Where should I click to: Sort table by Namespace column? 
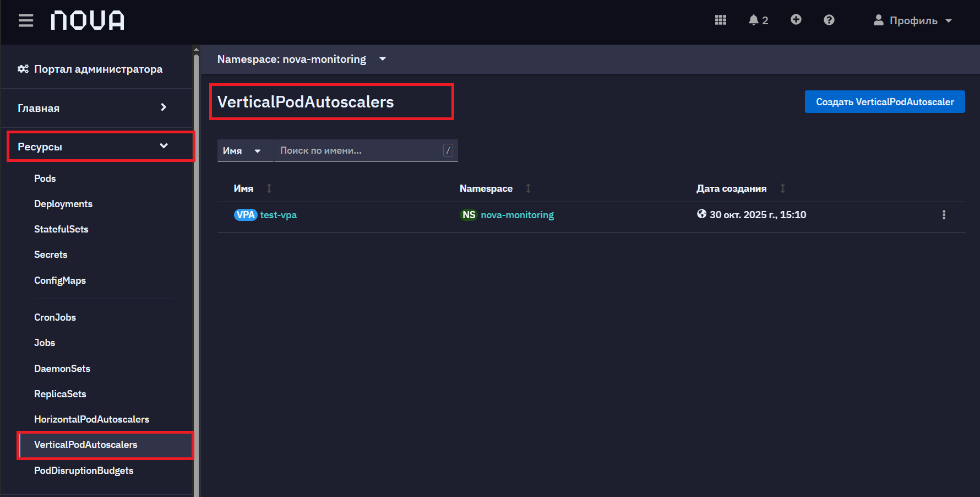pos(495,188)
